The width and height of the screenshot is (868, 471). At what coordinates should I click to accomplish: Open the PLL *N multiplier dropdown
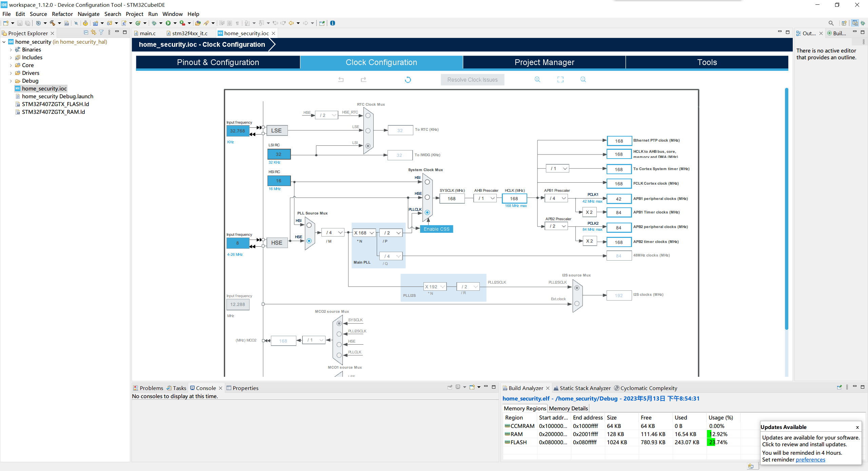click(364, 233)
